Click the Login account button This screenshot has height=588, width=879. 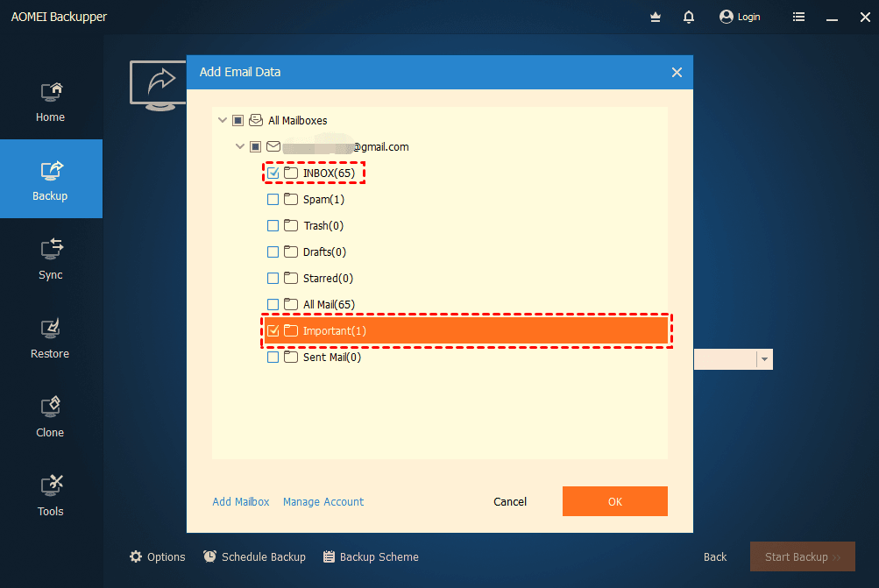740,17
